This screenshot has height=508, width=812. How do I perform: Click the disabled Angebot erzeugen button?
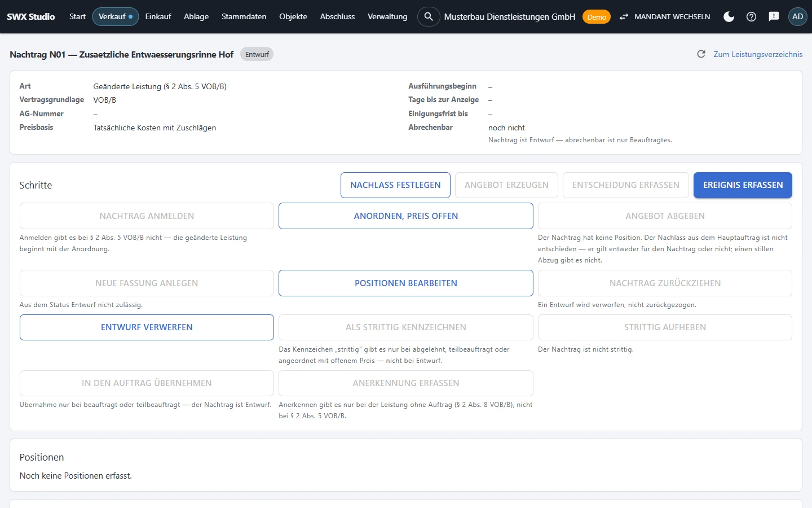click(x=506, y=185)
